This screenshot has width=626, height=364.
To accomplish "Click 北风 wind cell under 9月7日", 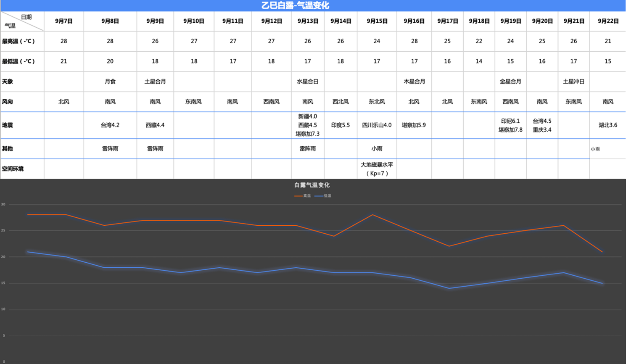I will 64,102.
